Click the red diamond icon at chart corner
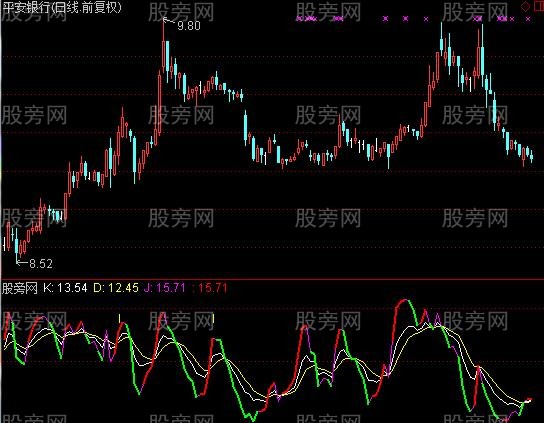This screenshot has height=423, width=544. (x=526, y=6)
